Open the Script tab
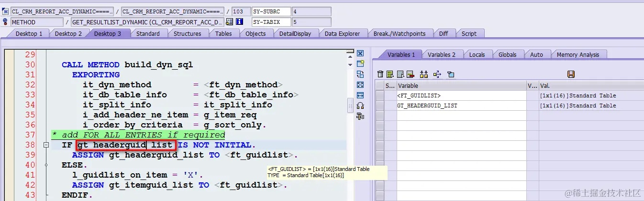This screenshot has height=201, width=644. [x=469, y=33]
